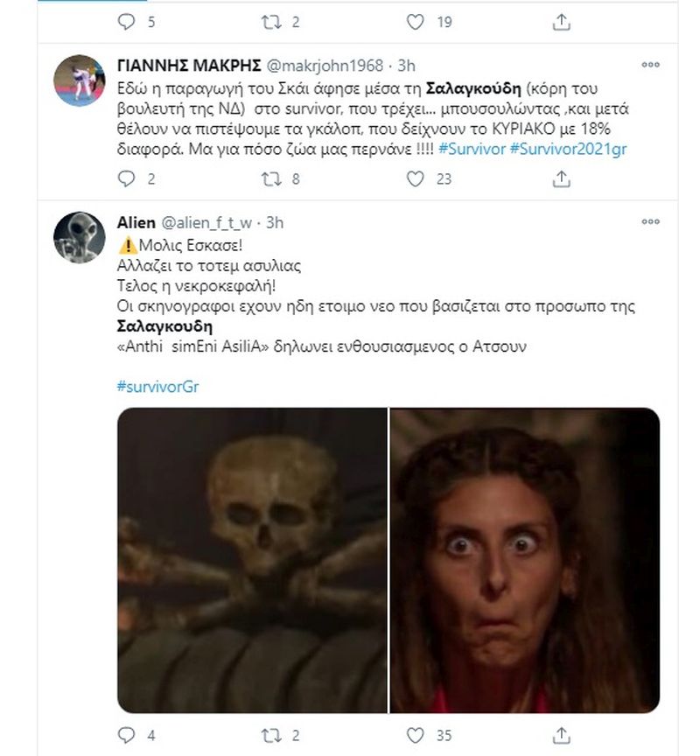Open more options for Alien tweet
This screenshot has height=756, width=700.
click(650, 224)
